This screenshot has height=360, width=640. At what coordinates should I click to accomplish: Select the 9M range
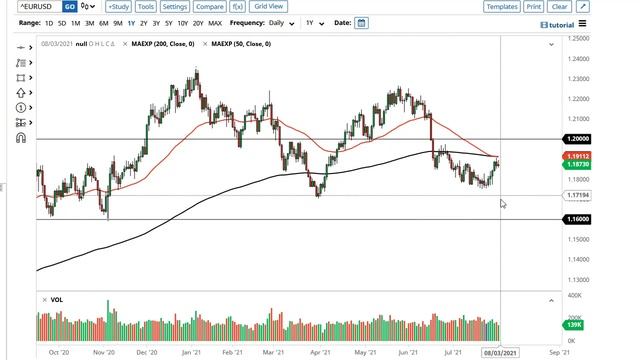118,23
